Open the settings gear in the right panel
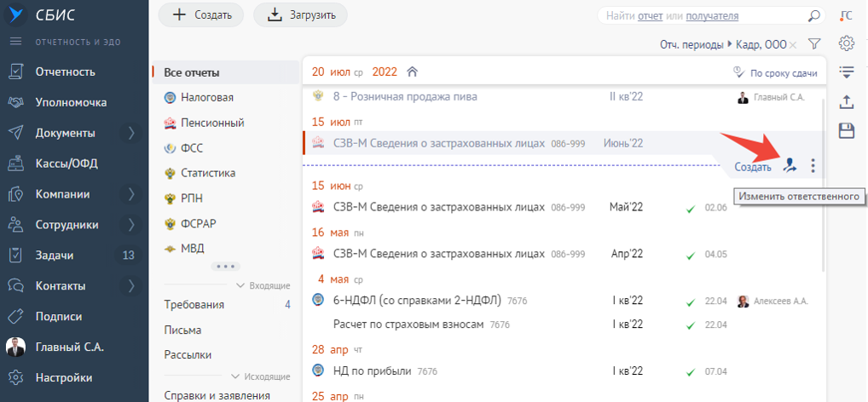Image resolution: width=868 pixels, height=402 pixels. pyautogui.click(x=846, y=43)
